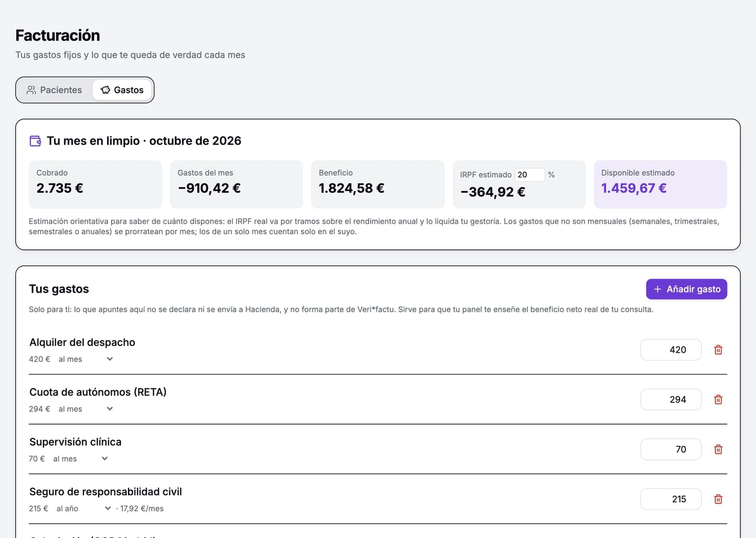756x538 pixels.
Task: Edit the 70 amount for Supervisión clínica
Action: pos(671,449)
